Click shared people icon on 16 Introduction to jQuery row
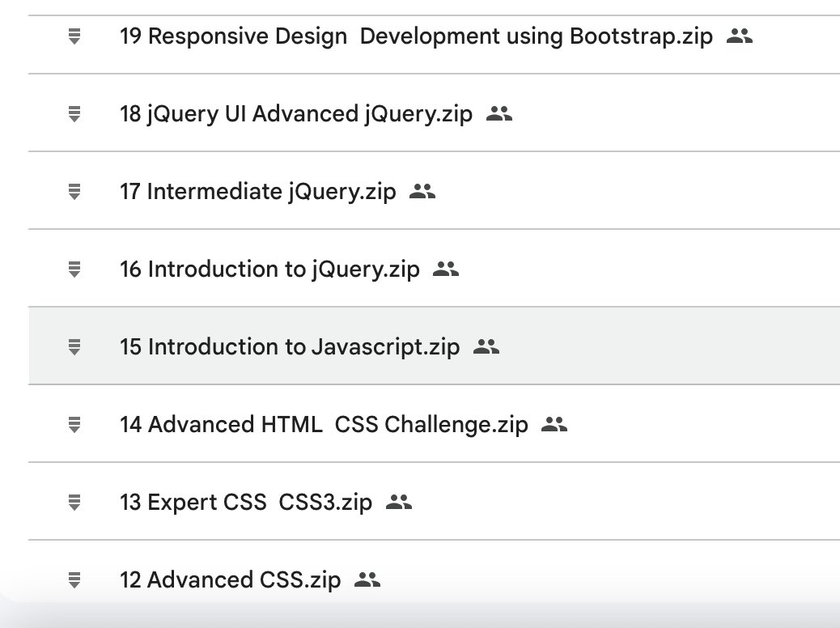Viewport: 840px width, 628px height. (446, 269)
